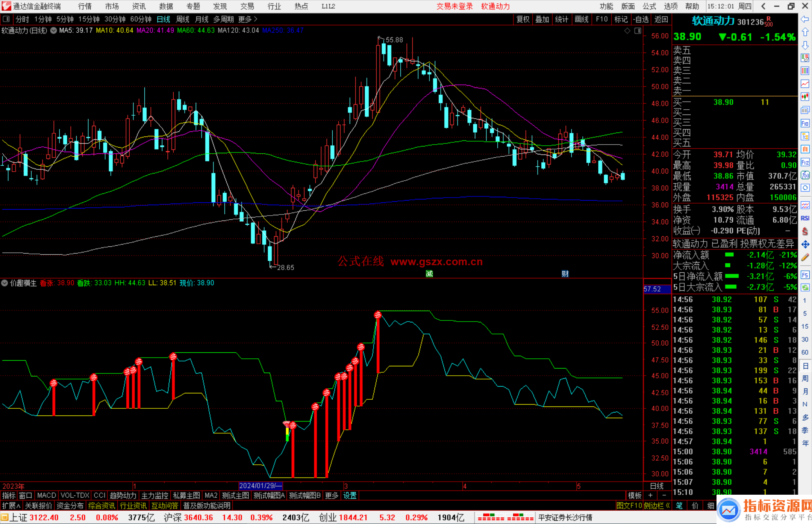The width and height of the screenshot is (812, 524).
Task: Click the panel layout icon beside 分时
Action: tap(6, 19)
